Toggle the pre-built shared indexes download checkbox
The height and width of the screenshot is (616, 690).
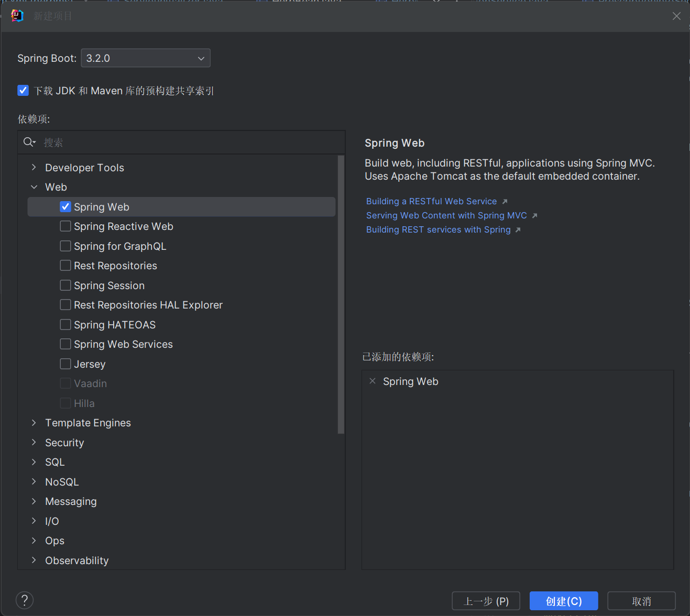click(23, 91)
